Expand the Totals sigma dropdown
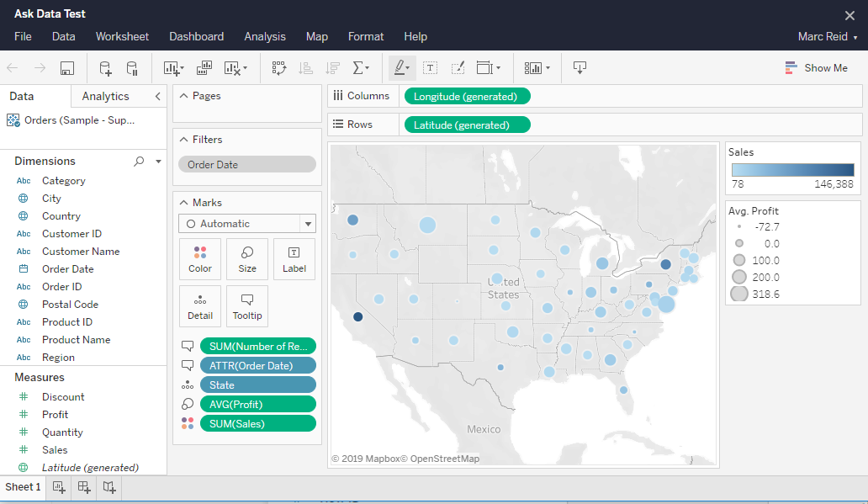Image resolution: width=868 pixels, height=504 pixels. click(361, 68)
